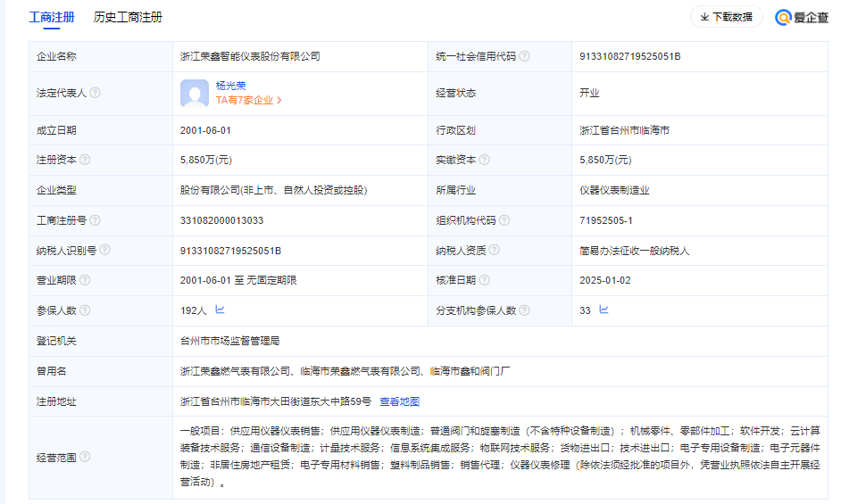
Task: Click the chevron after TA有7家企业
Action: coord(279,100)
